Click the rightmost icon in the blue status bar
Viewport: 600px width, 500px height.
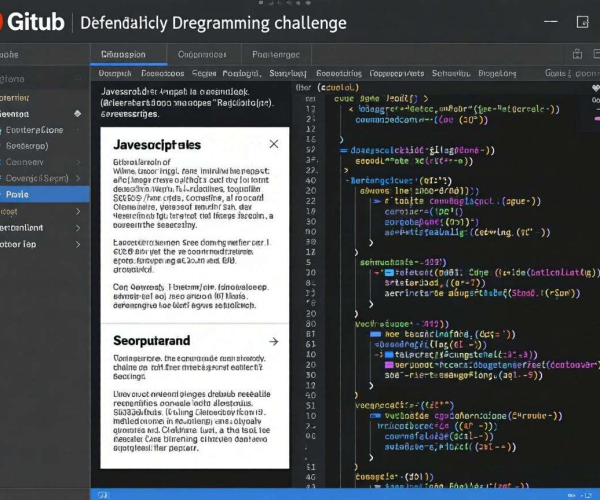(588, 495)
